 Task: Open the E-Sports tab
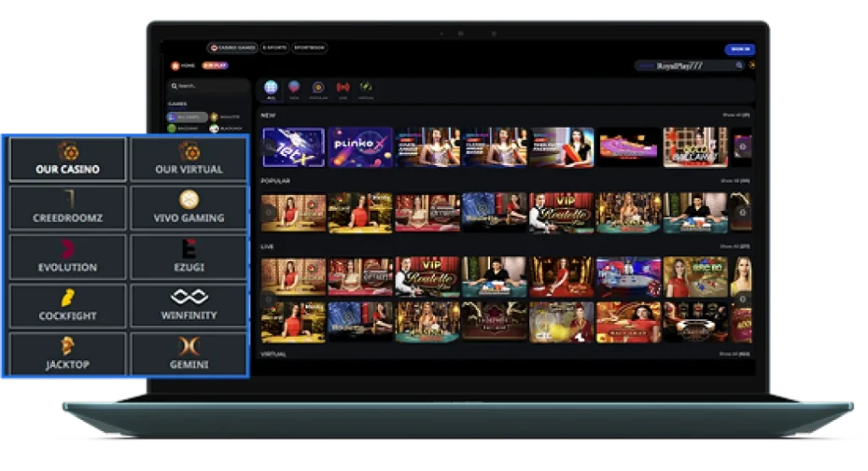(x=275, y=48)
